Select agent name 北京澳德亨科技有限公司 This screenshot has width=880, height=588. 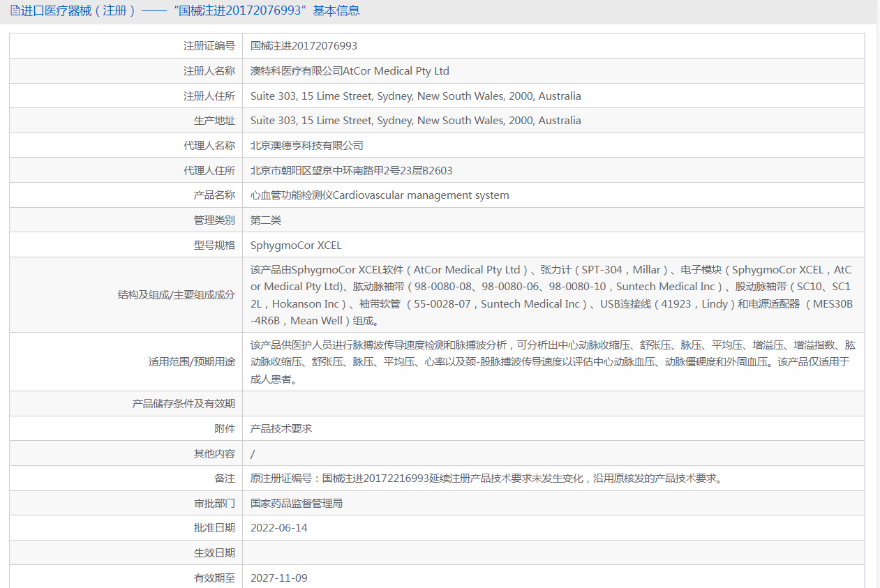[x=307, y=146]
